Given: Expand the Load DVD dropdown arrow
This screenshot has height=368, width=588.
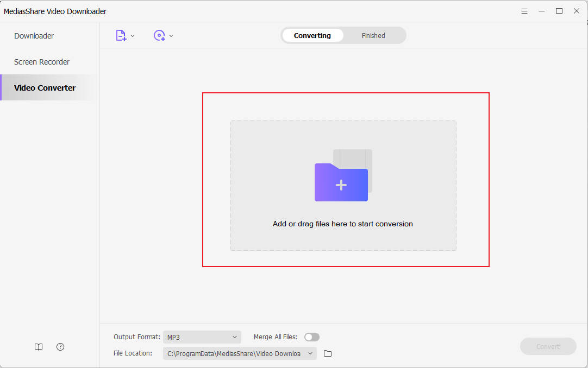Looking at the screenshot, I should coord(171,36).
